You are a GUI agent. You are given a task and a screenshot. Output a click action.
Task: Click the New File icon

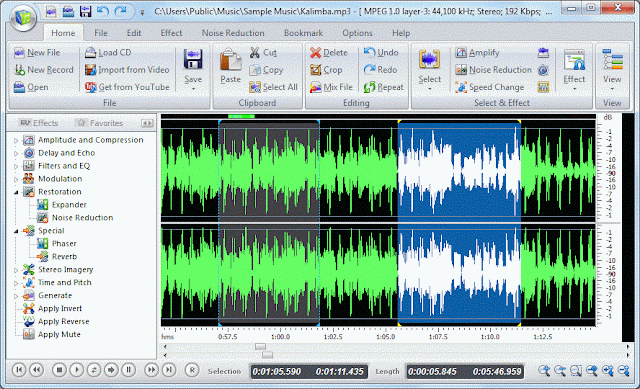tap(19, 53)
